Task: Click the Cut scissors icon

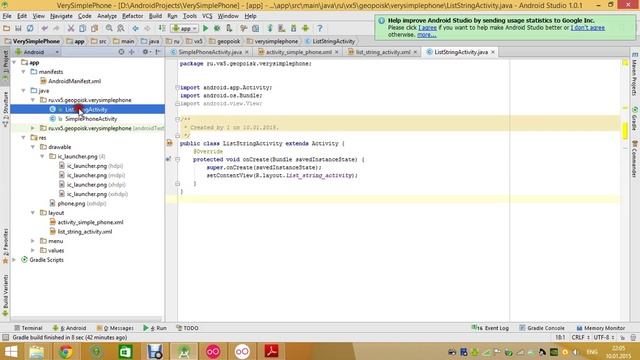Action: [71, 29]
